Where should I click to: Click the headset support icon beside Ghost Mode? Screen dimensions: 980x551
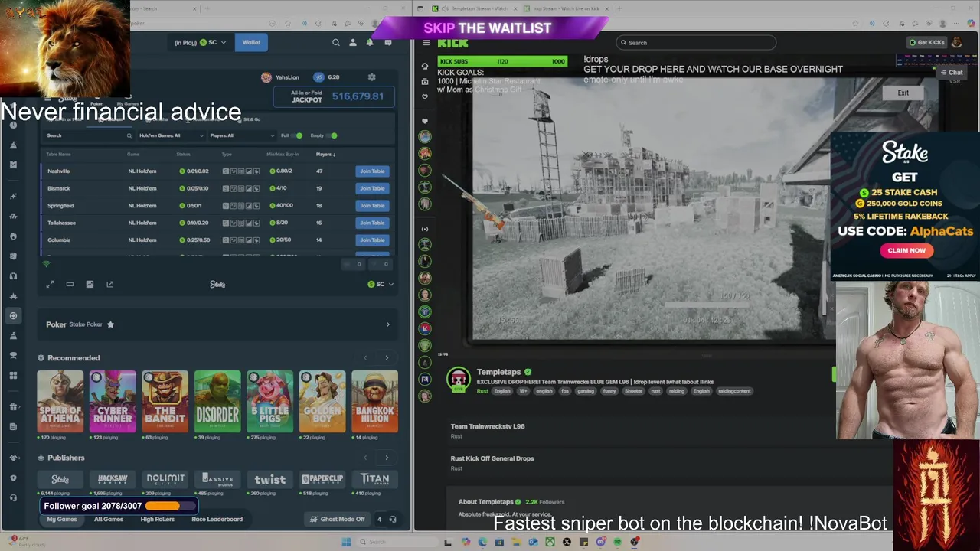point(393,519)
